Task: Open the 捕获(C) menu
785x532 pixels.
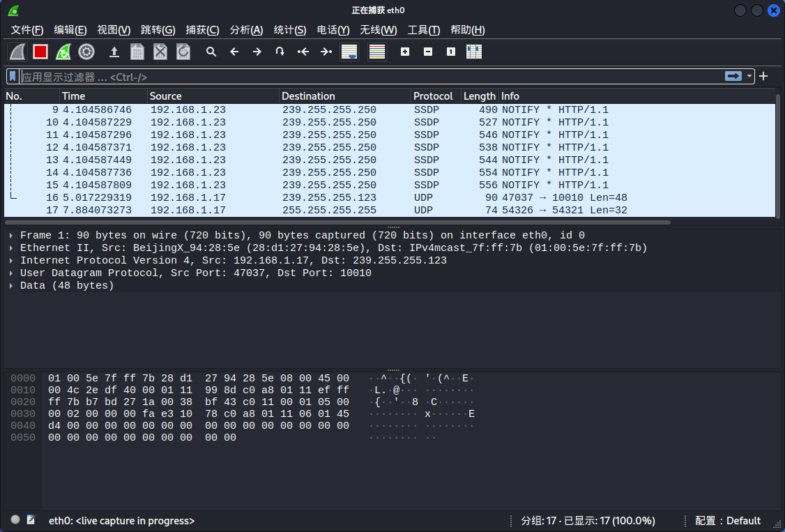Action: click(202, 30)
